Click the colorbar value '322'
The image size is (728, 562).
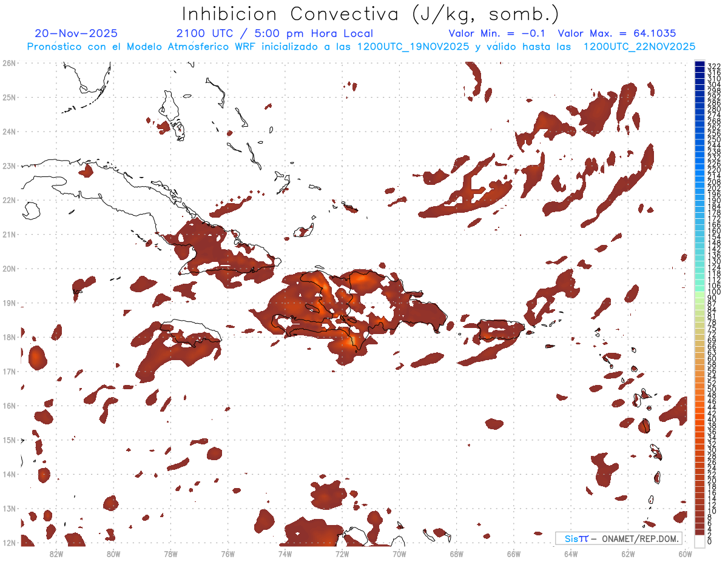pyautogui.click(x=713, y=66)
